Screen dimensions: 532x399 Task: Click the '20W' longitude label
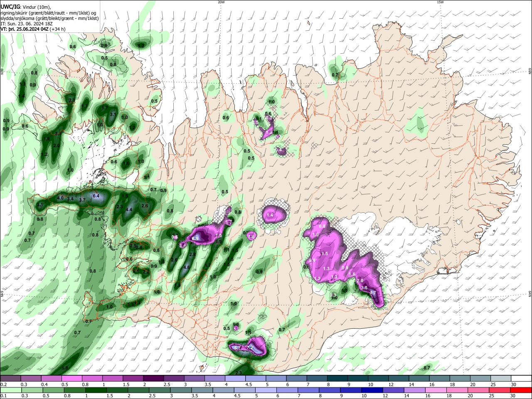point(221,2)
